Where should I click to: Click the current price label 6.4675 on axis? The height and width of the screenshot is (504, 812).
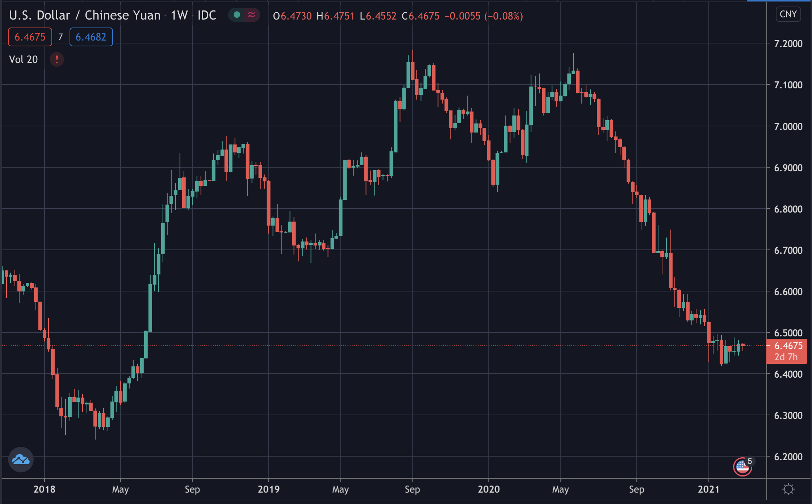tap(788, 345)
